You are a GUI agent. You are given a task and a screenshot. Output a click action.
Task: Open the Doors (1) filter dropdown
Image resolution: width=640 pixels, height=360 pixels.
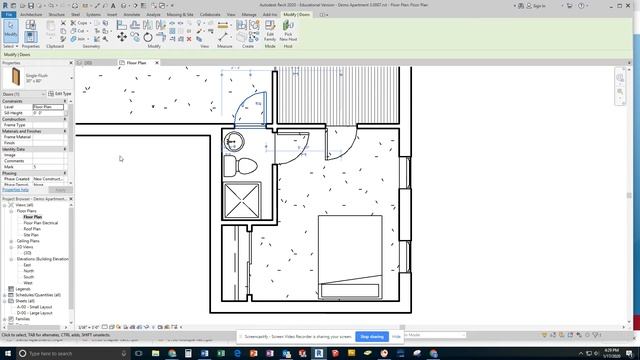pos(24,94)
